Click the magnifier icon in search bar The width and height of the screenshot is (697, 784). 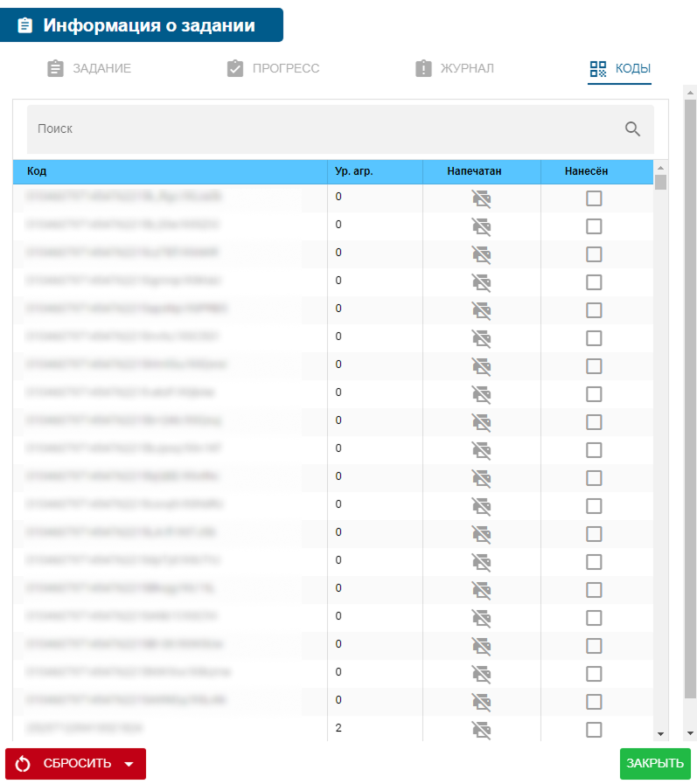tap(633, 128)
